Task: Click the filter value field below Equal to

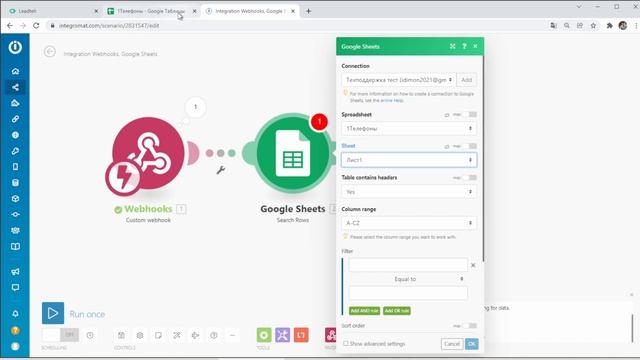Action: 408,293
